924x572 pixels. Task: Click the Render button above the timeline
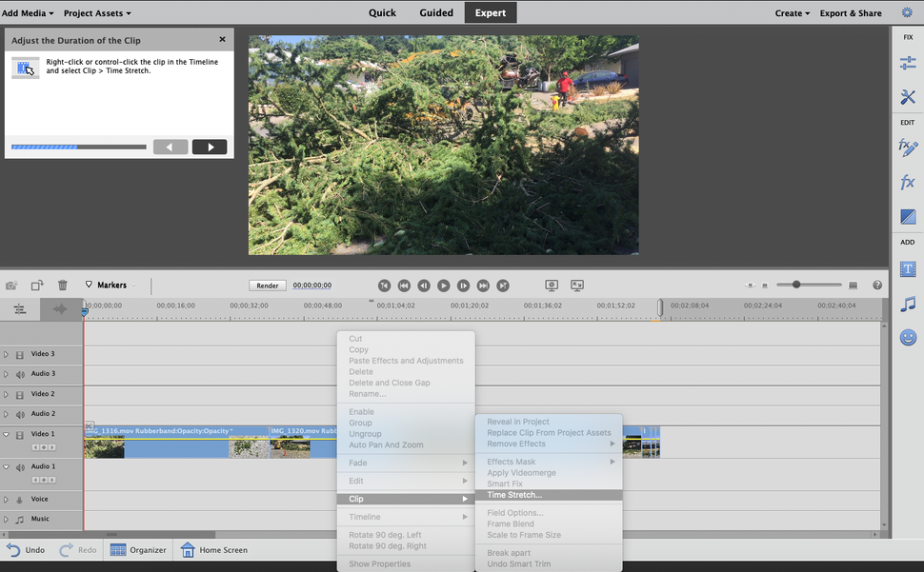tap(268, 285)
